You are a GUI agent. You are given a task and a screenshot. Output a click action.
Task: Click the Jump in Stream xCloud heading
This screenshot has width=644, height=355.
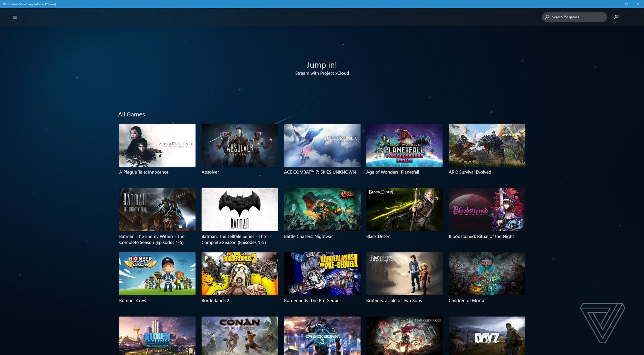pyautogui.click(x=322, y=67)
